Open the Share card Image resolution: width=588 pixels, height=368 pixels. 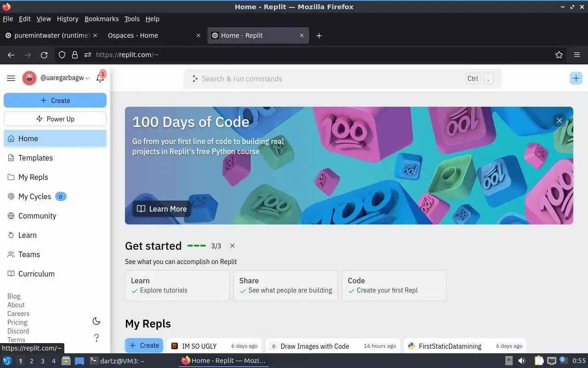pyautogui.click(x=286, y=286)
